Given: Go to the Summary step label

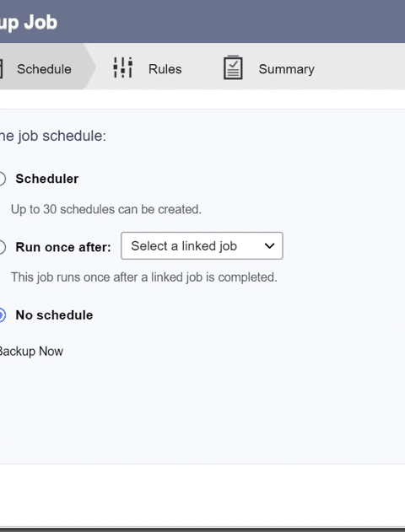Looking at the screenshot, I should coord(287,69).
